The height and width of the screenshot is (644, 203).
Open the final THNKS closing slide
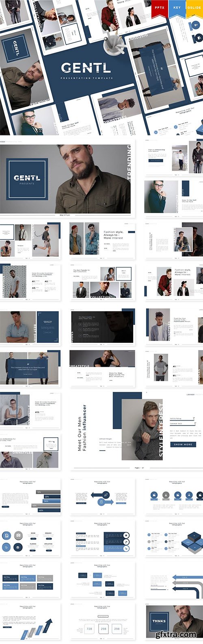[x=175, y=622]
